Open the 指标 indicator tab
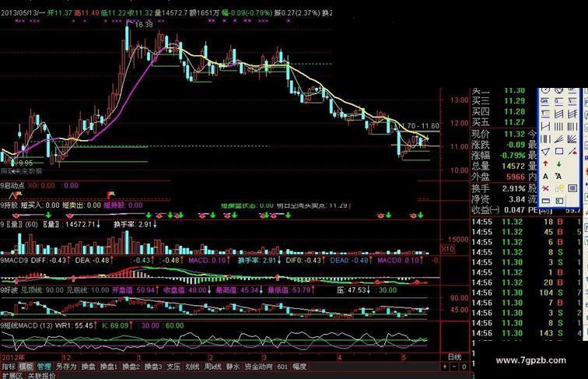 (9, 367)
